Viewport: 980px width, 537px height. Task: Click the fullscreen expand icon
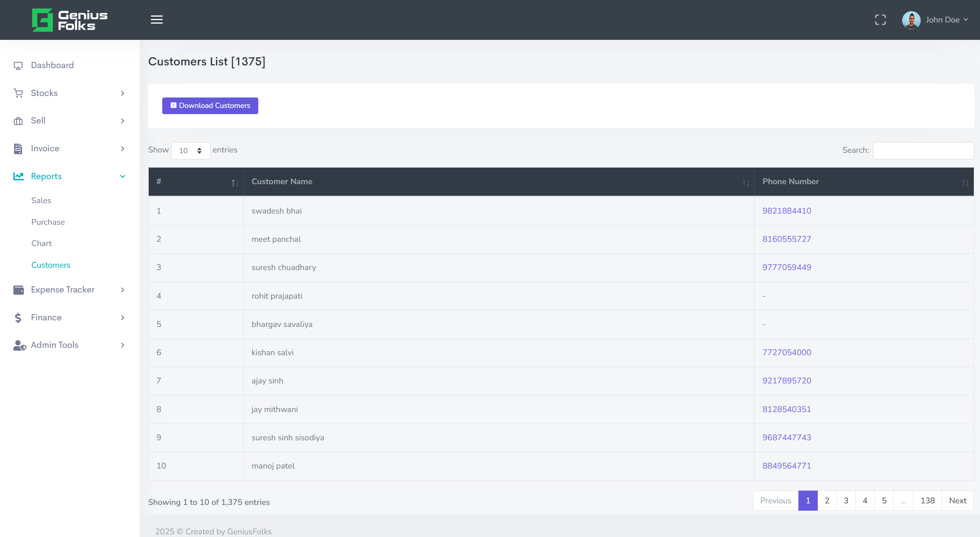(x=880, y=19)
